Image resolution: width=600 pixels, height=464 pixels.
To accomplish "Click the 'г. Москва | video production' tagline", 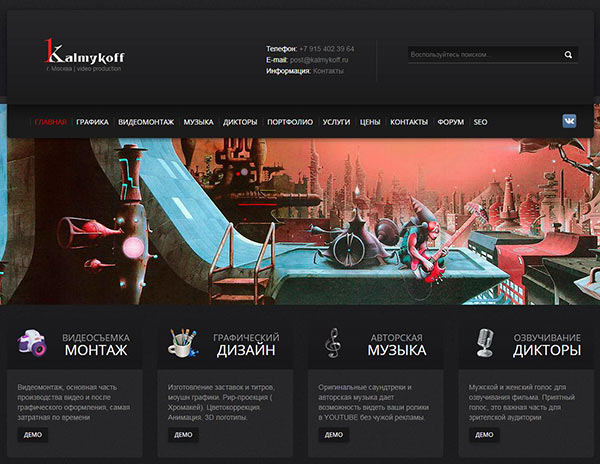I will coord(84,69).
